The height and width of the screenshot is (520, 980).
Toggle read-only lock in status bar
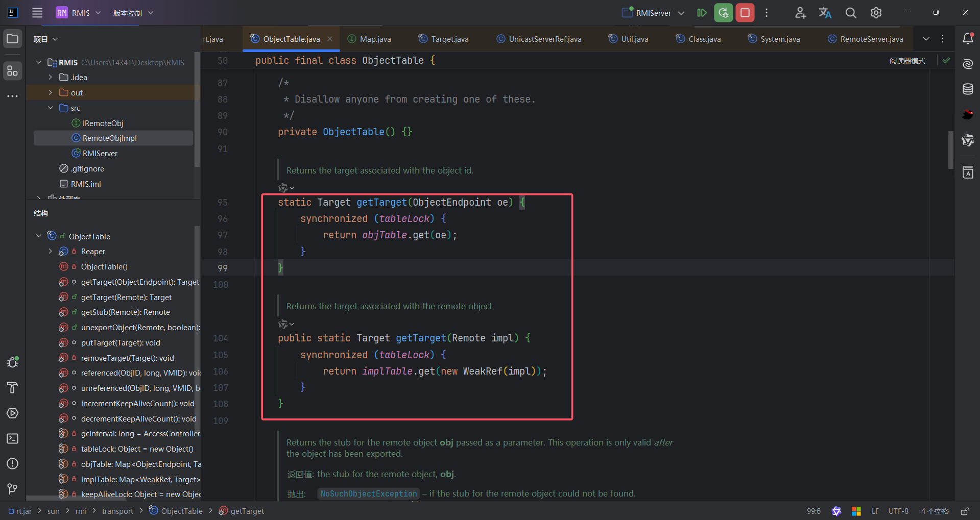(965, 511)
